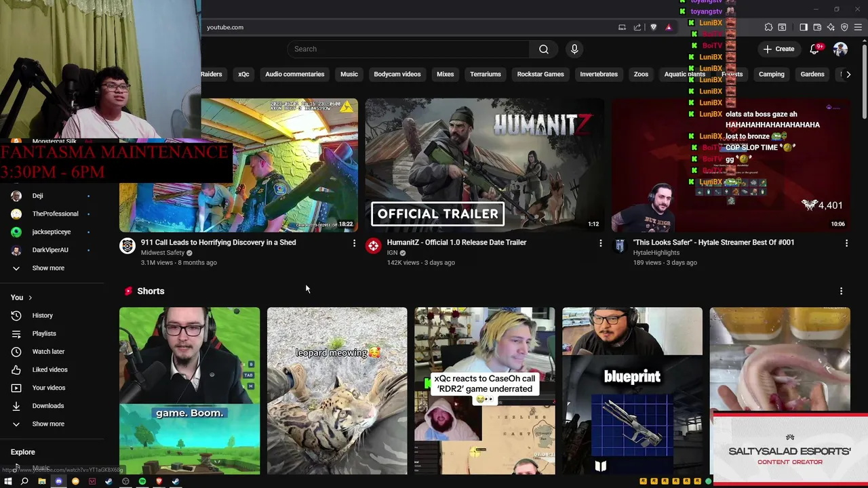The width and height of the screenshot is (868, 488).
Task: Select the Music filter chip
Action: point(349,74)
